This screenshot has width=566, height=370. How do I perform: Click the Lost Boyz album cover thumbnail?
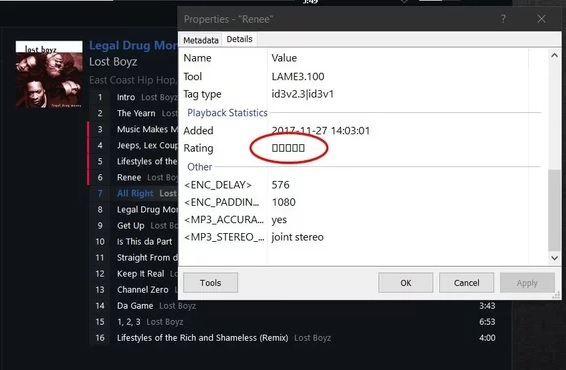[49, 74]
